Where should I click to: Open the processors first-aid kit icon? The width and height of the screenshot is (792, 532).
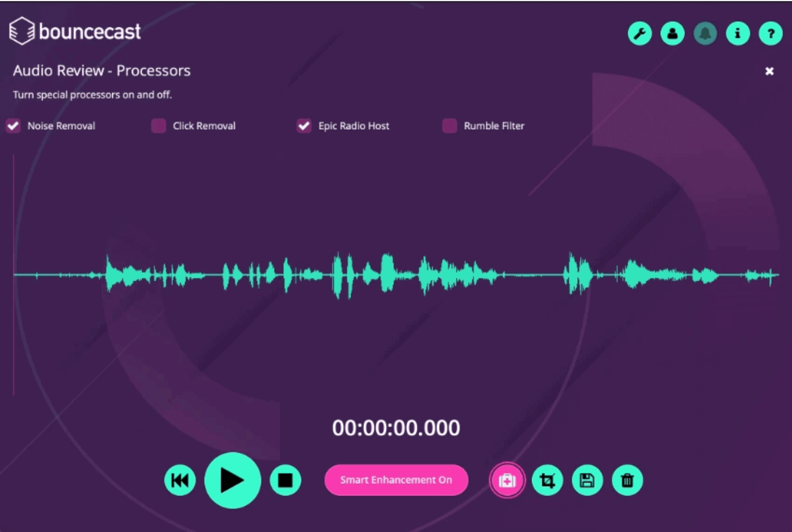click(507, 480)
